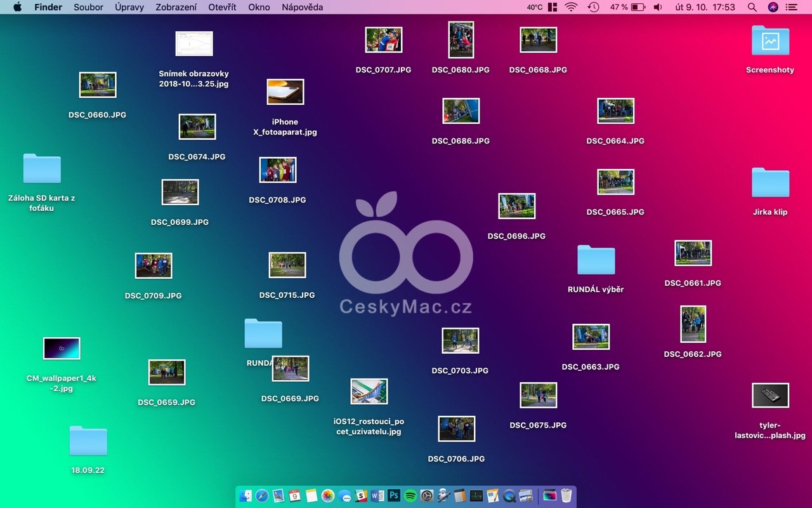Click the Slack dock icon

click(361, 496)
